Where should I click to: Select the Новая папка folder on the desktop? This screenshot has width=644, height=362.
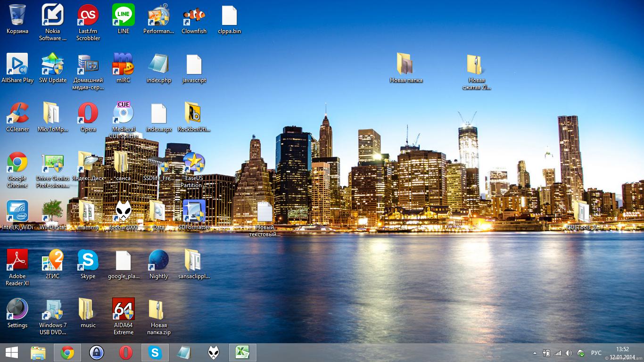click(x=405, y=66)
